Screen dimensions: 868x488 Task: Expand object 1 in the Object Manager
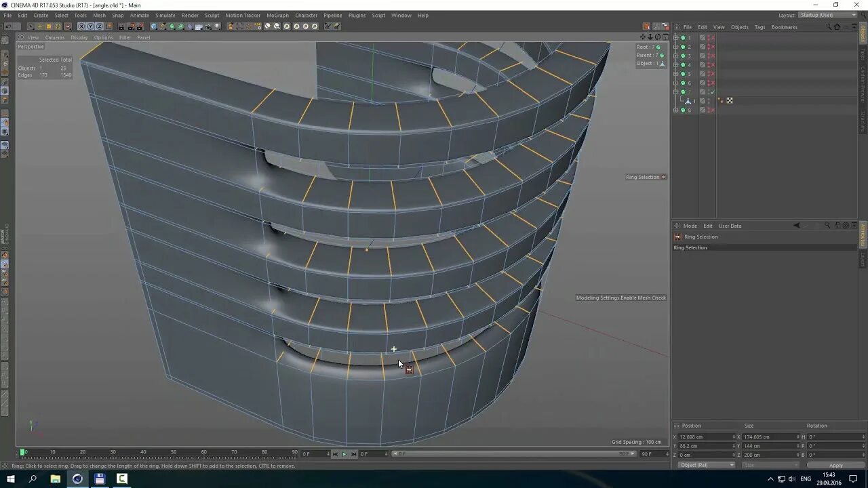click(676, 39)
